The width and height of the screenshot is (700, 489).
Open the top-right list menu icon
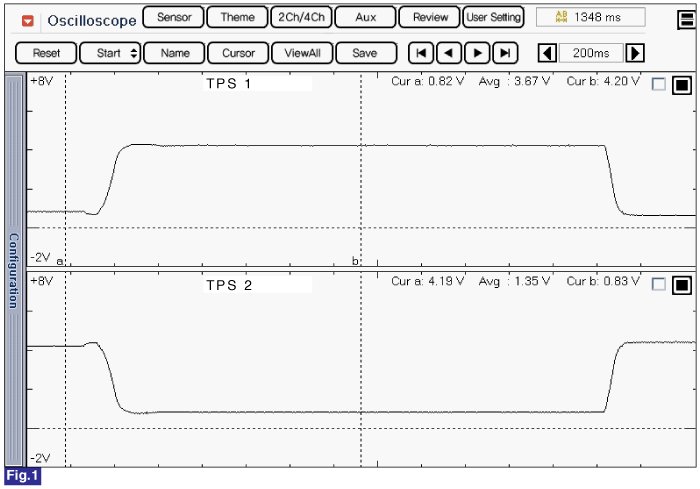(686, 19)
